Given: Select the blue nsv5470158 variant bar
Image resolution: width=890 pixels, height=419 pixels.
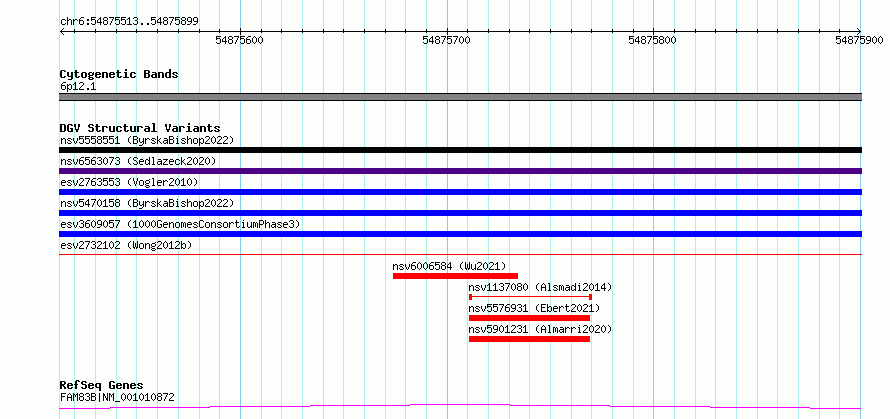Looking at the screenshot, I should click(x=460, y=213).
